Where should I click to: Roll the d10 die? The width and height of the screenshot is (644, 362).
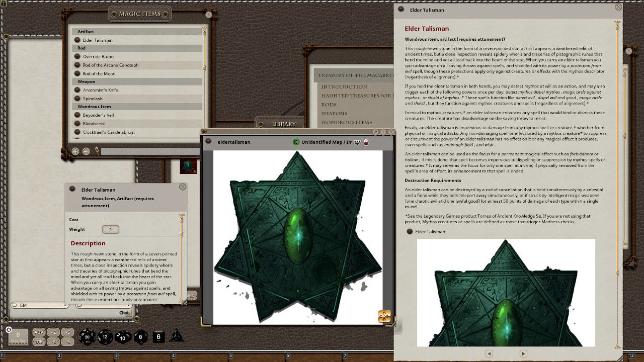tap(123, 337)
